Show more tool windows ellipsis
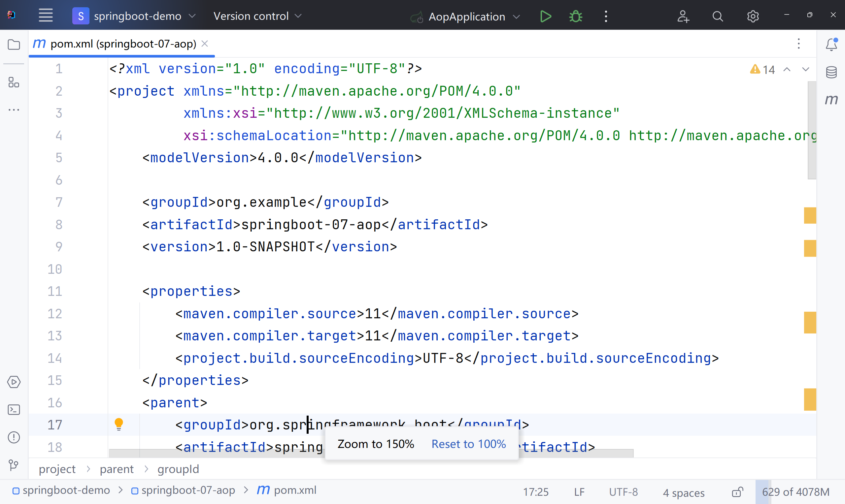This screenshot has height=504, width=845. (x=14, y=110)
